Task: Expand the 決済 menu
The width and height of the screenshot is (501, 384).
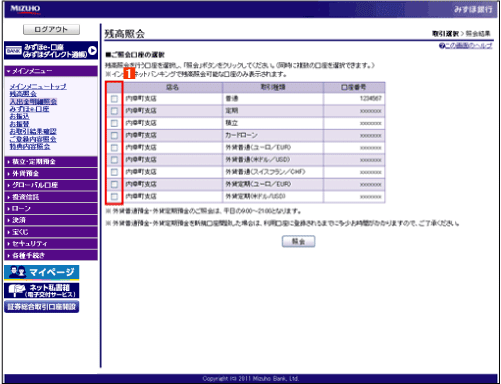Action: [x=51, y=220]
